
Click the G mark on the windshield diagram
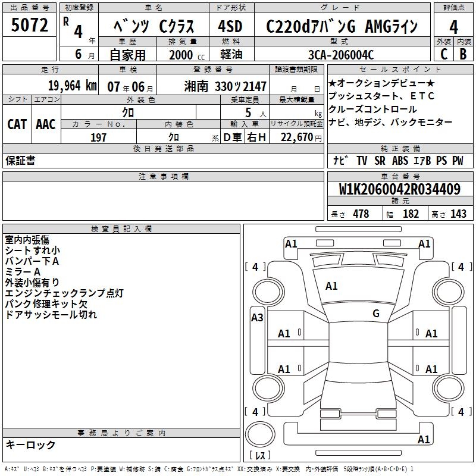[375, 313]
